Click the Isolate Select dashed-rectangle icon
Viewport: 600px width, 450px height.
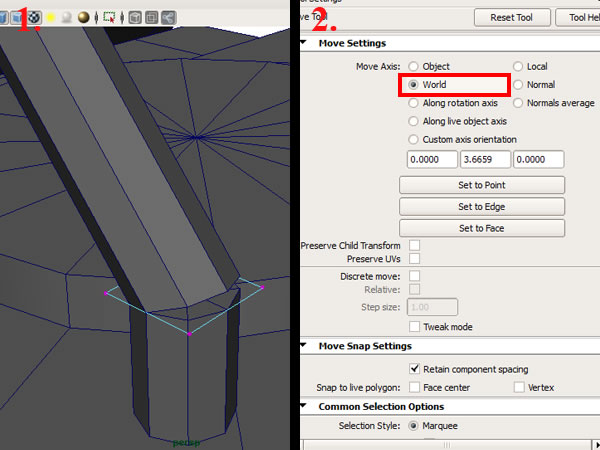point(109,17)
